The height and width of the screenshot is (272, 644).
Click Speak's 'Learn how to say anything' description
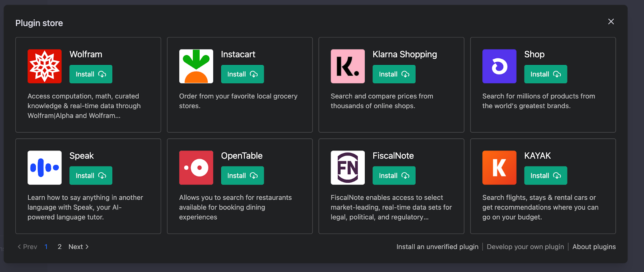click(x=85, y=207)
